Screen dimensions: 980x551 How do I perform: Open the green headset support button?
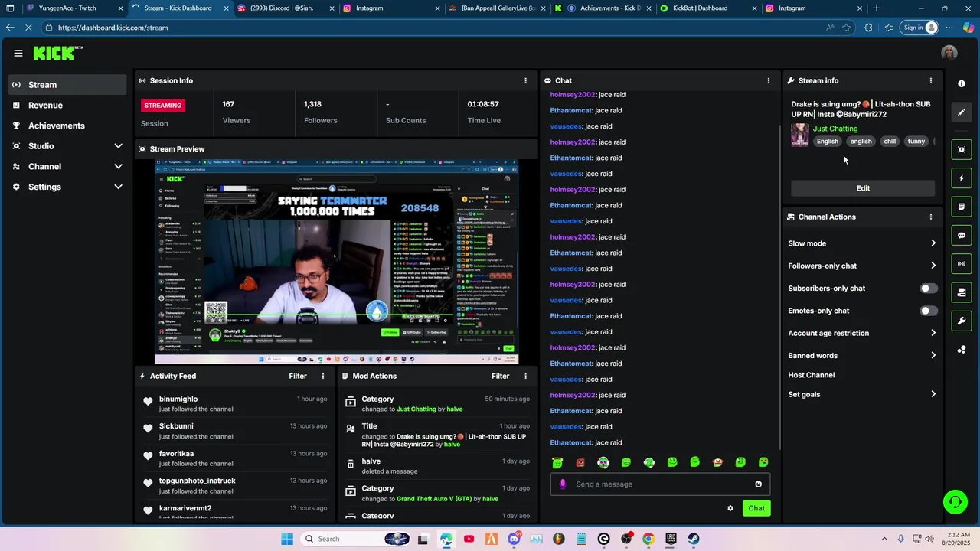955,502
